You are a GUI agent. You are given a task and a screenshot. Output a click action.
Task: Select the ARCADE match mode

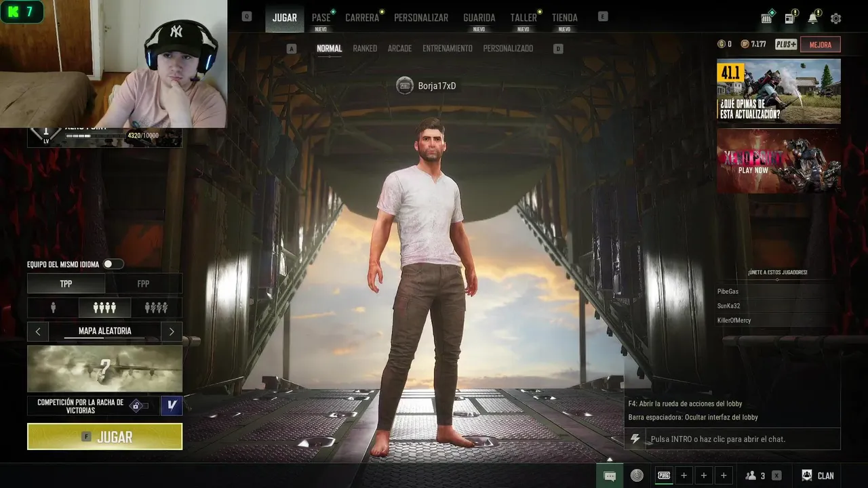point(400,49)
